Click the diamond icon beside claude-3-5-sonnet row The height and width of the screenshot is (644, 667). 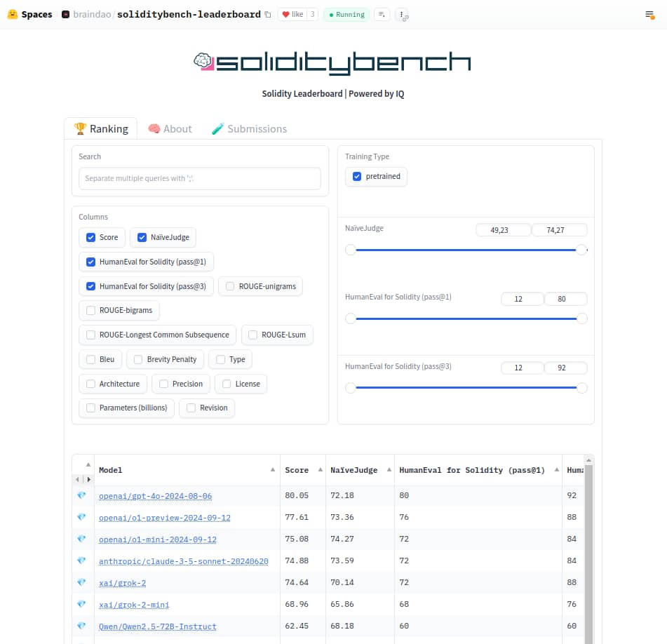(x=81, y=561)
